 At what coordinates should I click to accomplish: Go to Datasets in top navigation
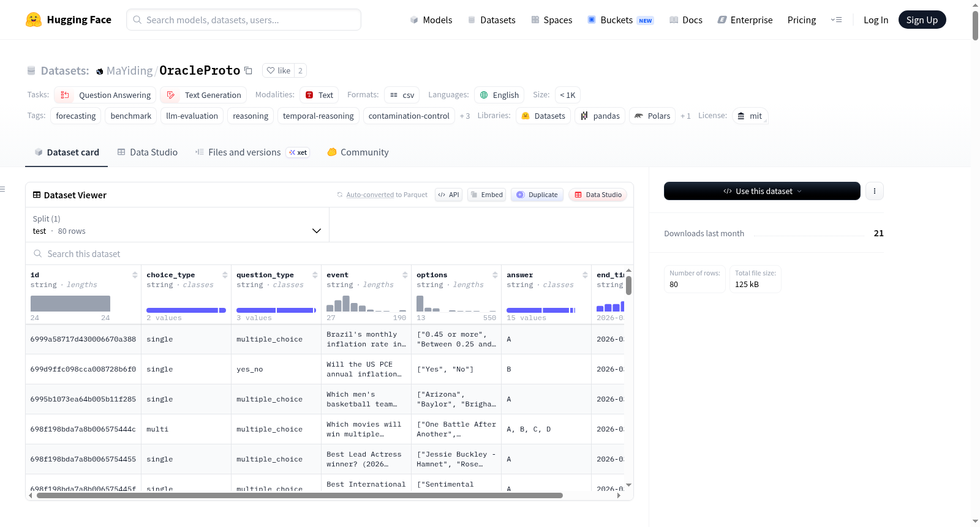[x=492, y=20]
